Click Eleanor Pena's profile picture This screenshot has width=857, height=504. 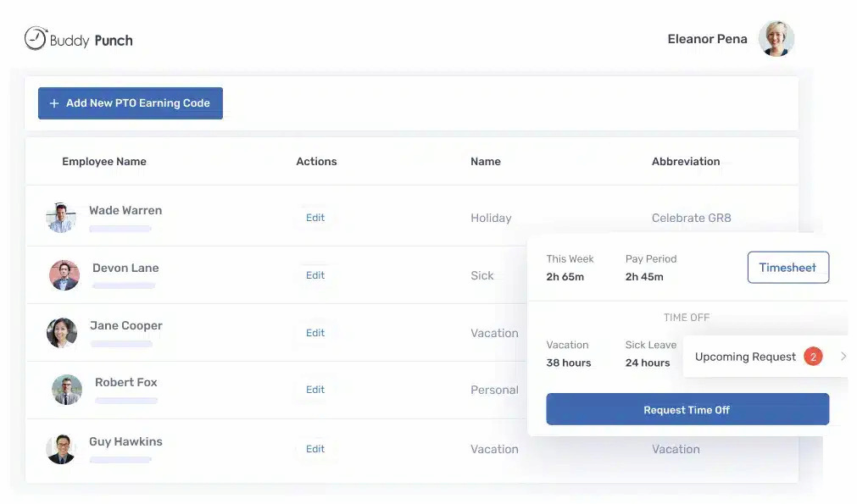point(776,37)
